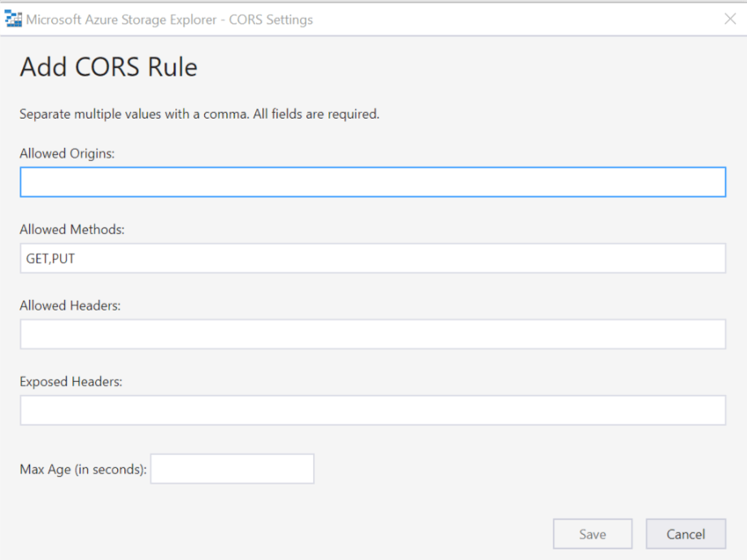
Task: Click the Azure Storage Explorer title bar icon
Action: pos(13,18)
